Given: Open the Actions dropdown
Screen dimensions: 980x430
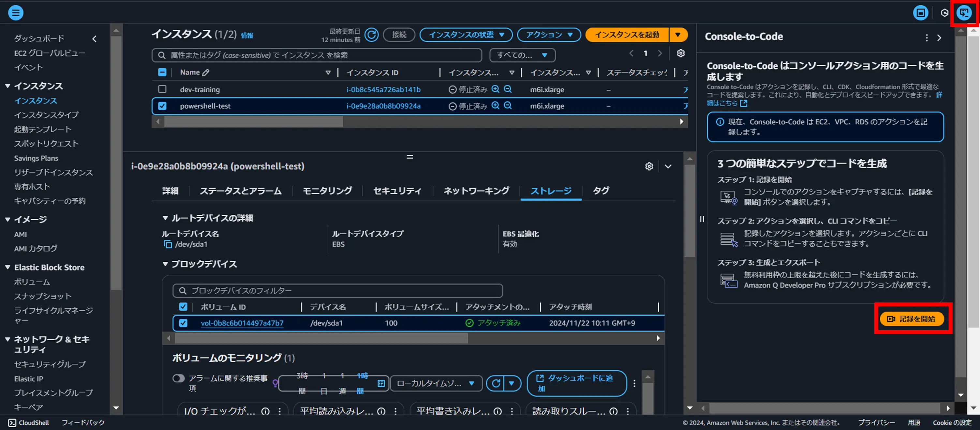Looking at the screenshot, I should coord(549,35).
